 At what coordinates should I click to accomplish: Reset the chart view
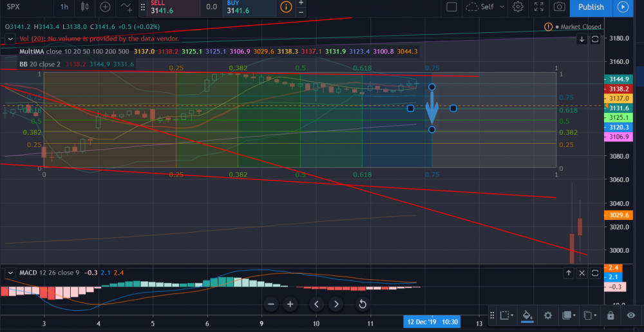pos(363,304)
